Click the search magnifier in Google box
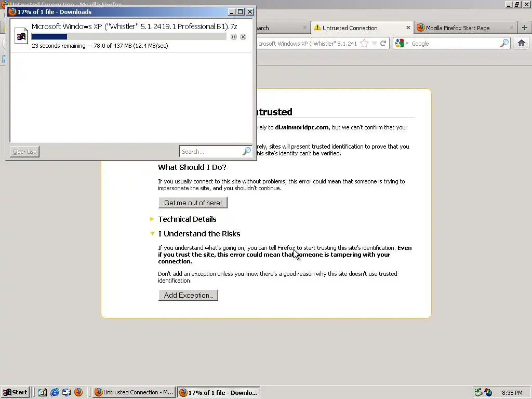 (504, 43)
